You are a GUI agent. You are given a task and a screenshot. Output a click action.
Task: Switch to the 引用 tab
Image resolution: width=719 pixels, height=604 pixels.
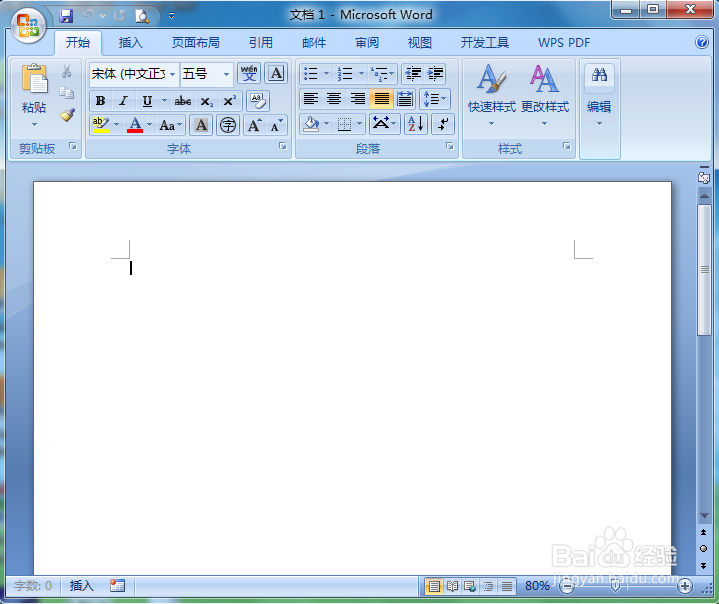(261, 43)
